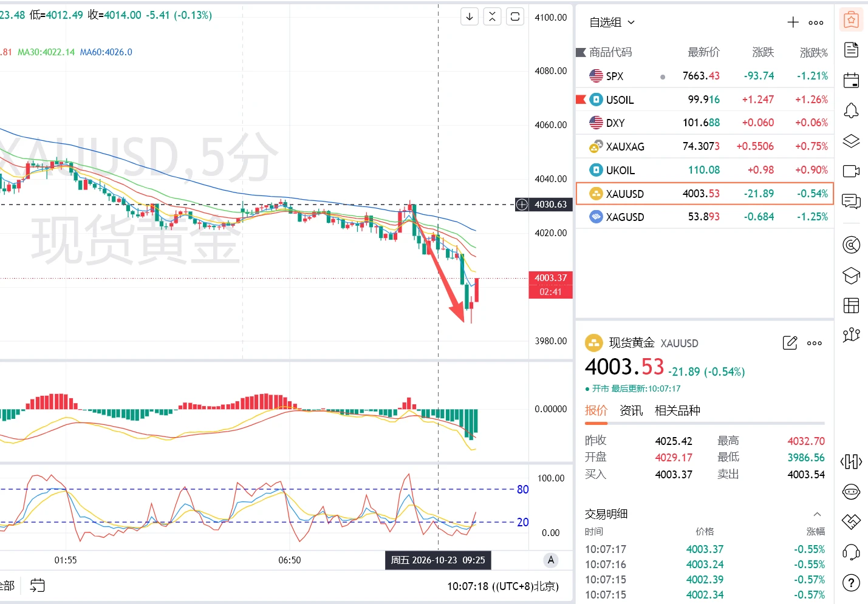Open the headset customer support icon
This screenshot has height=604, width=868.
pos(851,552)
